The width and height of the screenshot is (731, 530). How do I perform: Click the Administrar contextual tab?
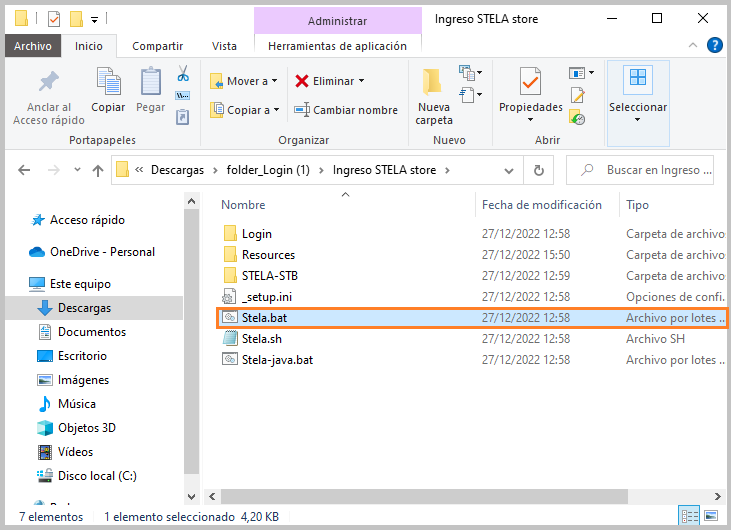point(338,21)
